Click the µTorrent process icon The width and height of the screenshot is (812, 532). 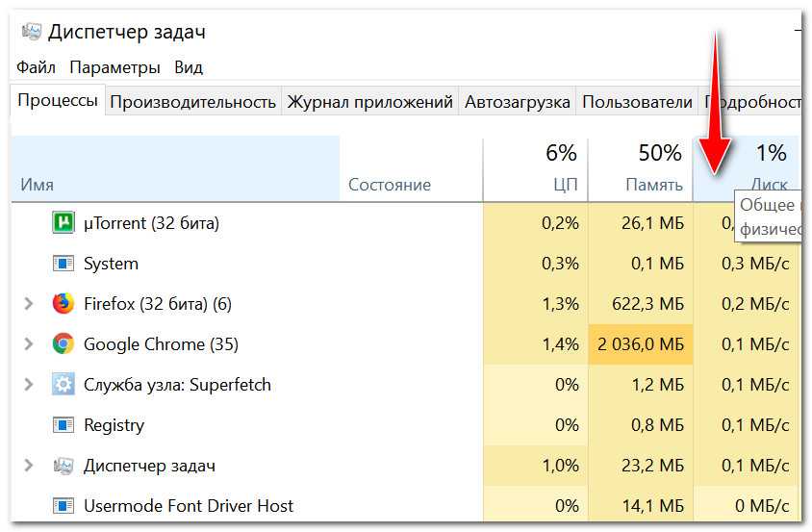63,223
